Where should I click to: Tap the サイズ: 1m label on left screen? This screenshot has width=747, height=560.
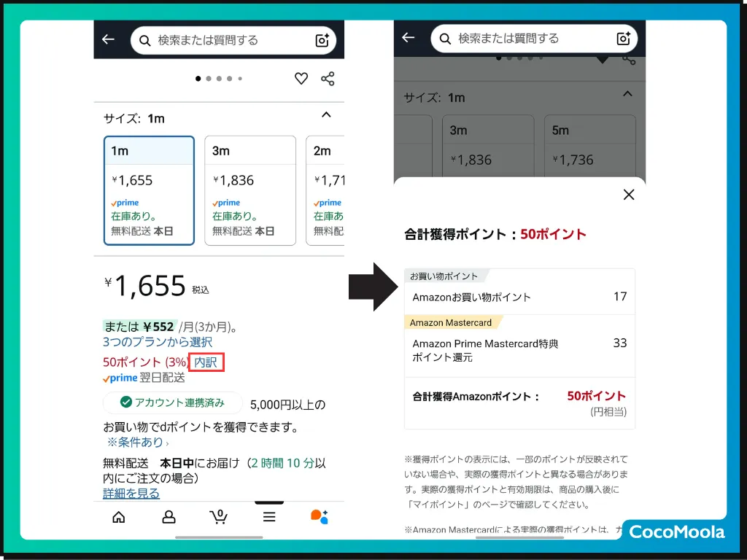coord(134,119)
